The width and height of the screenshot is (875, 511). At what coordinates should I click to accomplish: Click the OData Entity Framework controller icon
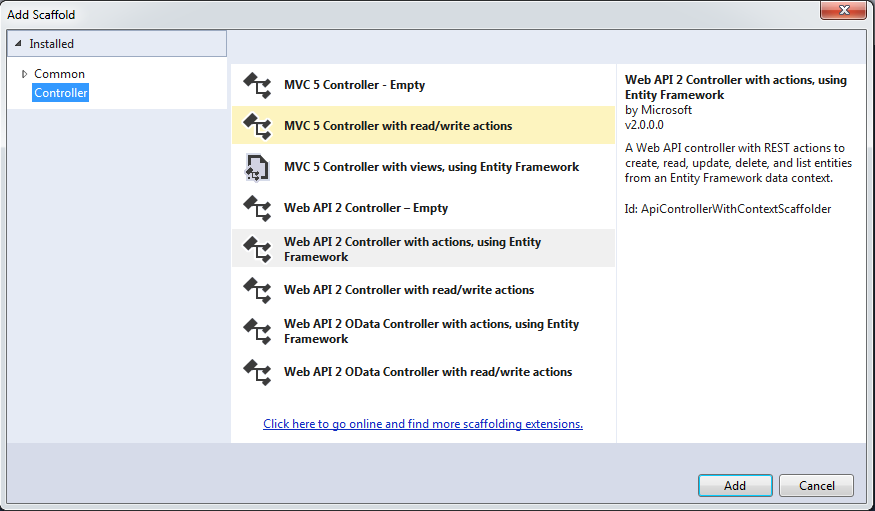(257, 331)
